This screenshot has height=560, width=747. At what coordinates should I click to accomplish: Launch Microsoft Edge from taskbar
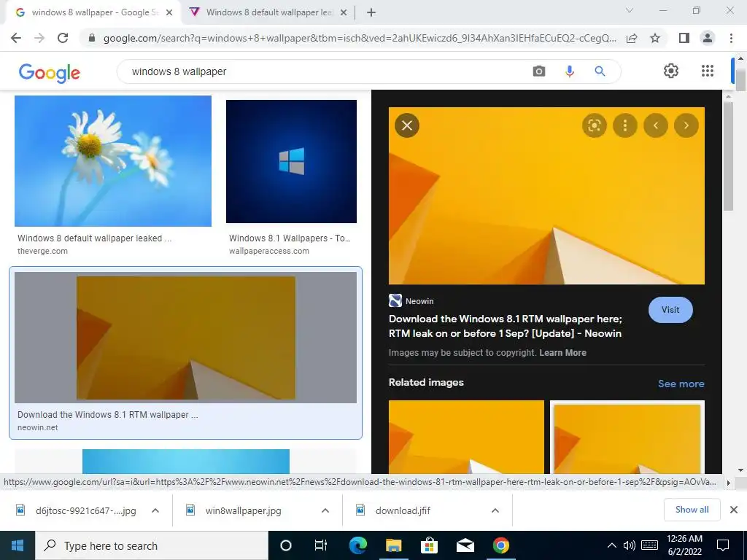357,545
